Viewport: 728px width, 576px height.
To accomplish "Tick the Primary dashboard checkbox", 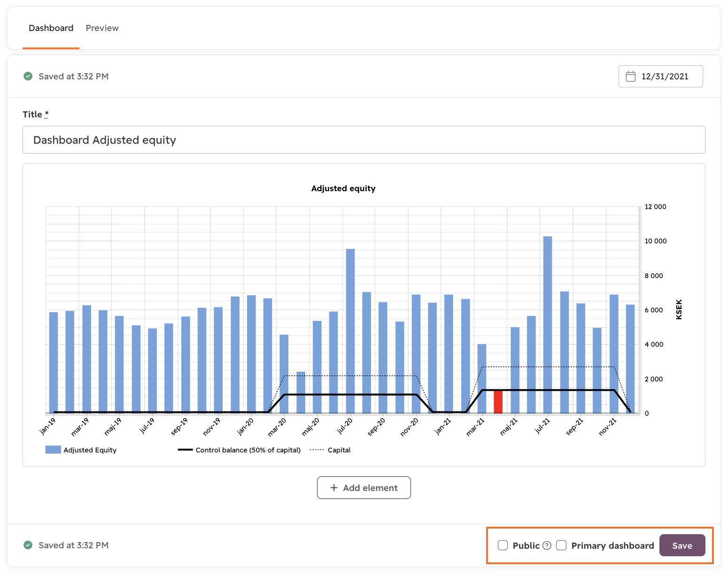I will [561, 545].
